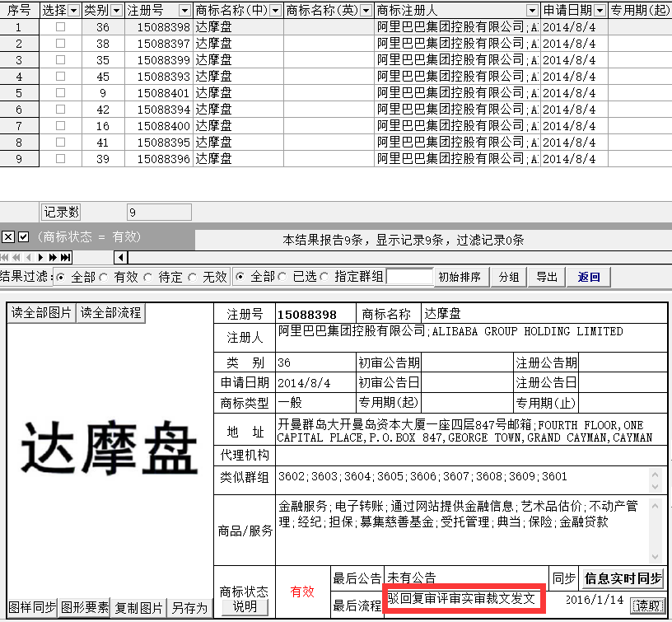Click the 图样同步 button
672x622 pixels.
click(33, 607)
